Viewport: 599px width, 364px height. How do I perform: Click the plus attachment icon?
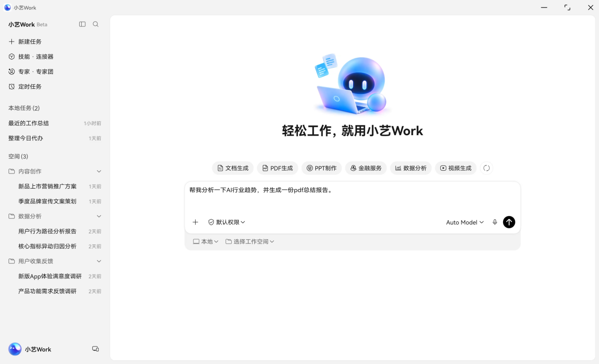(195, 222)
